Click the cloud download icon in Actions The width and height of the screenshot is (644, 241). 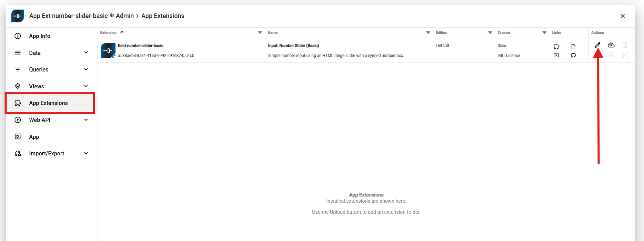point(611,45)
